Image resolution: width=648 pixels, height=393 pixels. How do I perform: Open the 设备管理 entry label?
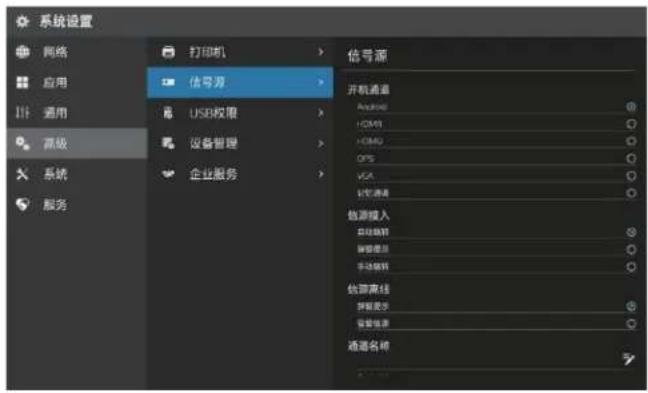tap(213, 143)
